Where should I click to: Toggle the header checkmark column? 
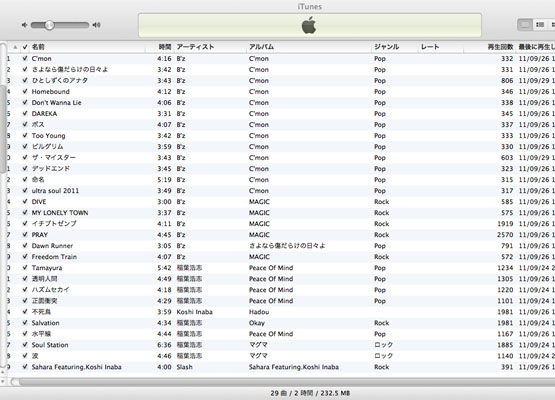pos(25,47)
